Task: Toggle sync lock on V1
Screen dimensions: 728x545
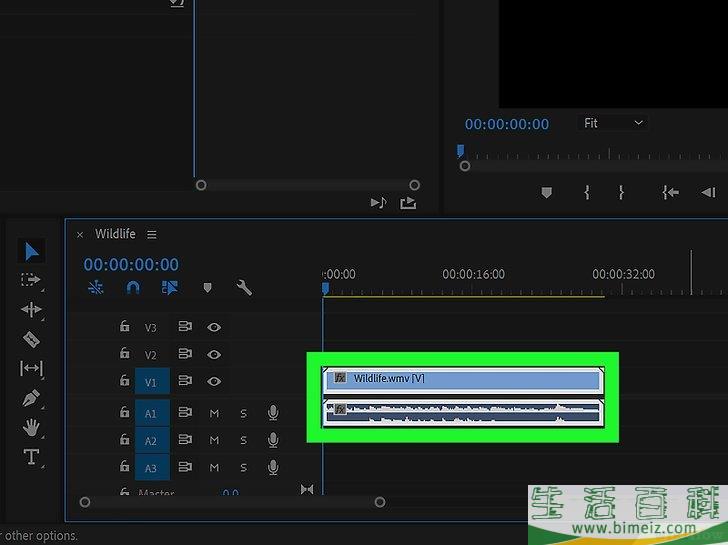Action: (x=185, y=381)
